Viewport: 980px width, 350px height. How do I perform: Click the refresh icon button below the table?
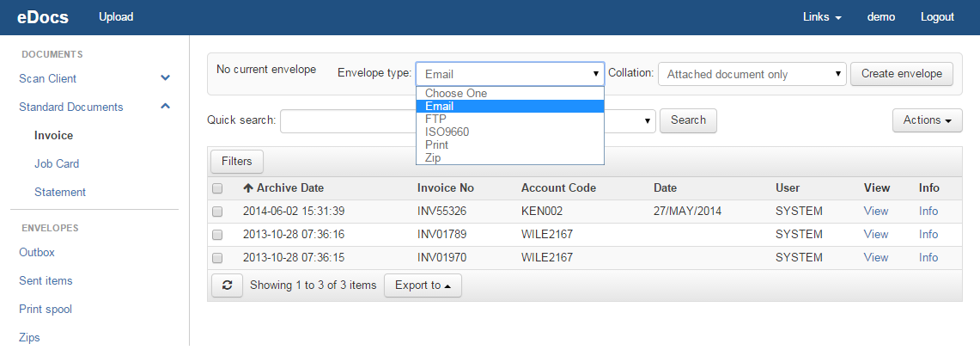tap(227, 286)
